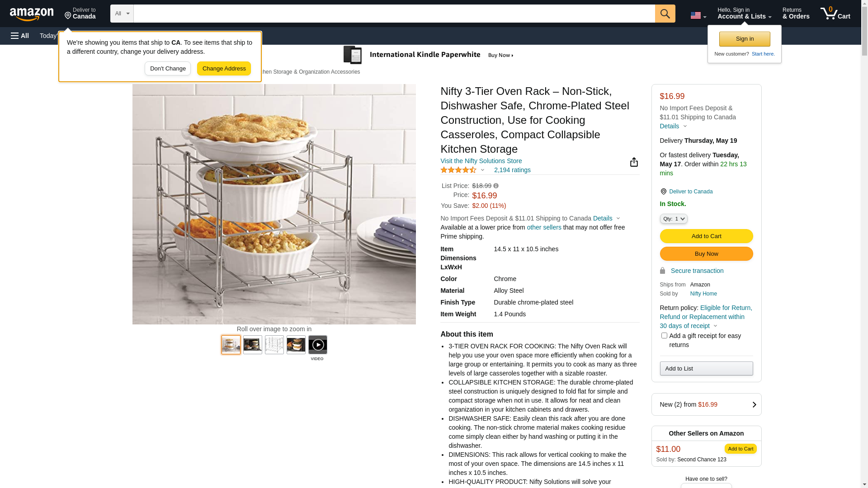Viewport: 868px width, 488px height.
Task: Click the share icon
Action: point(634,162)
